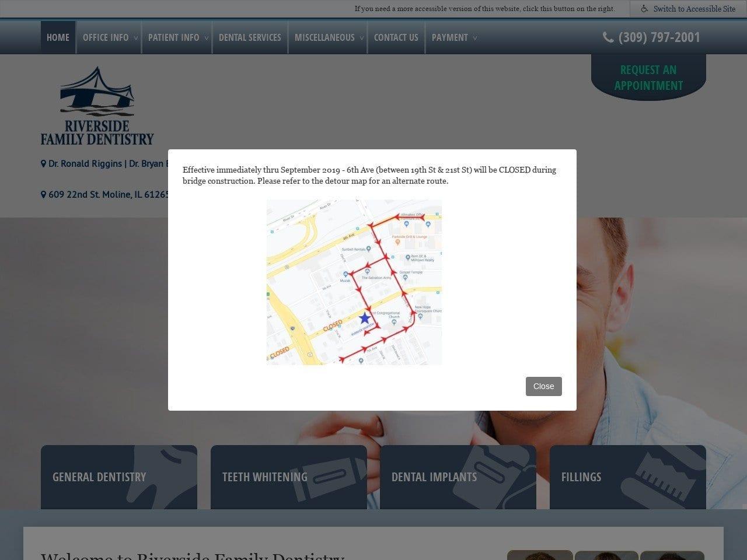Open the Miscellaneous menu
This screenshot has width=747, height=560.
point(324,37)
